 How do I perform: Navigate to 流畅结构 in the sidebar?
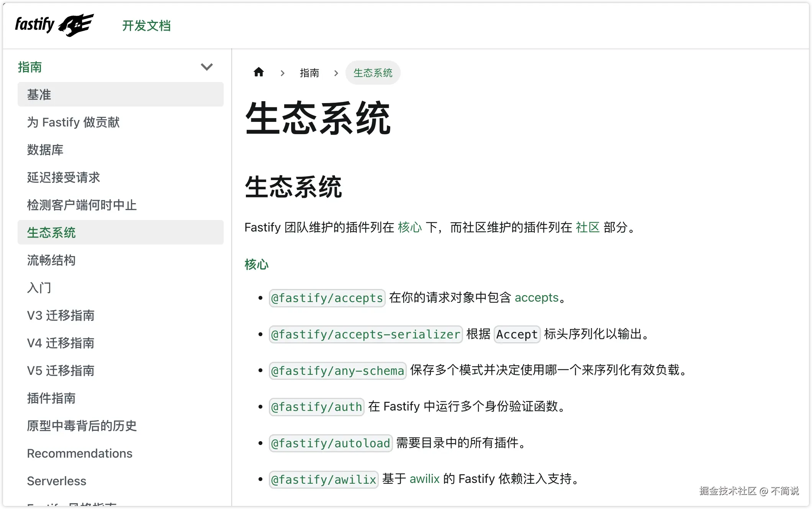coord(51,260)
